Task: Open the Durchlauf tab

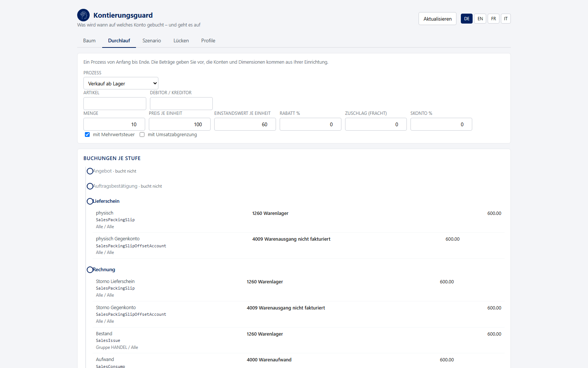Action: tap(119, 41)
